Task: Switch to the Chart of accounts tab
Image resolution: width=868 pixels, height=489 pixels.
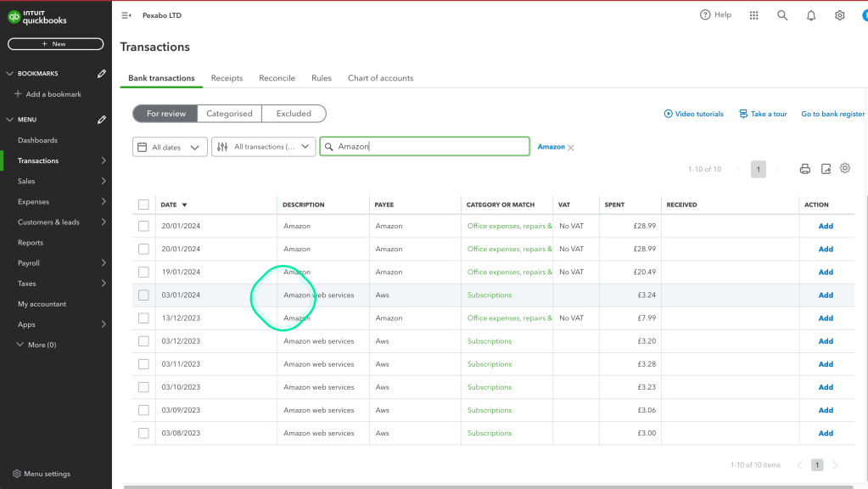Action: coord(380,78)
